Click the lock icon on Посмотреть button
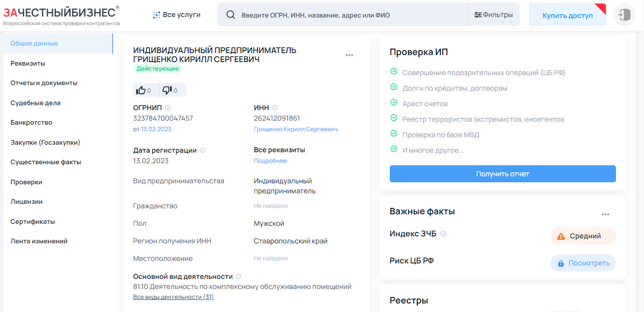Screen dimensions: 644x312 561,263
